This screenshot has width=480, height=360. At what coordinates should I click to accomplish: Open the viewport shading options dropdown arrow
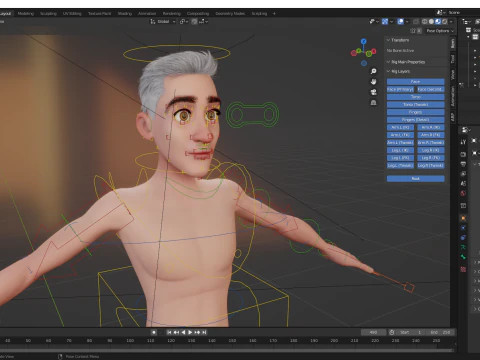point(451,21)
